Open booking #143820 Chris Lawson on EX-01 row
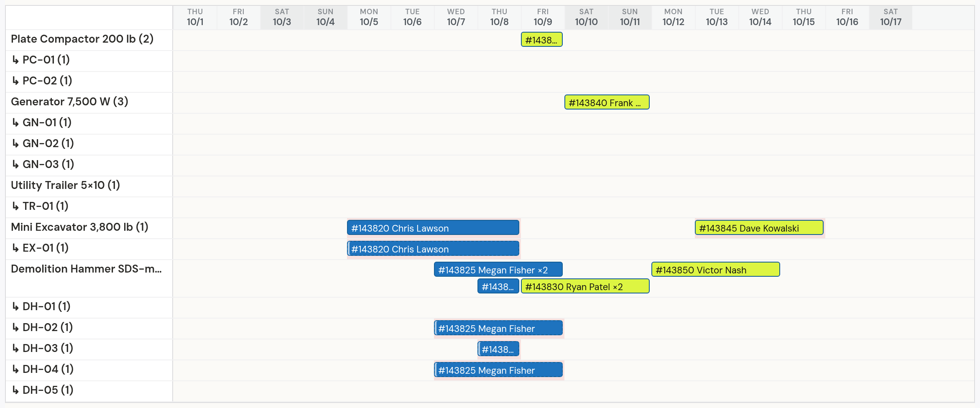Screen dimensions: 980x408 [433, 249]
